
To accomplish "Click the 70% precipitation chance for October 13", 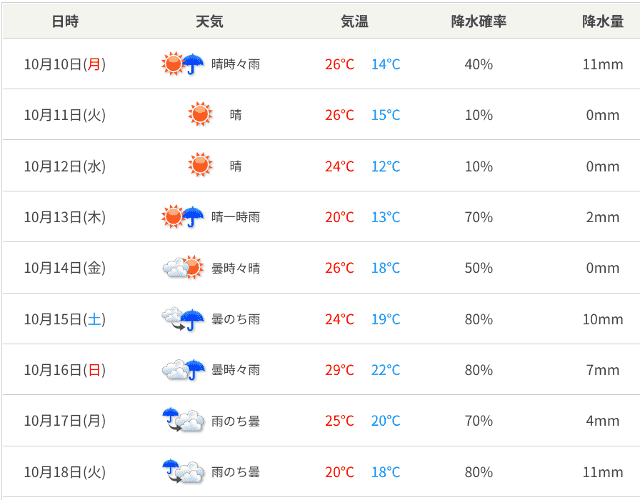I will click(478, 217).
